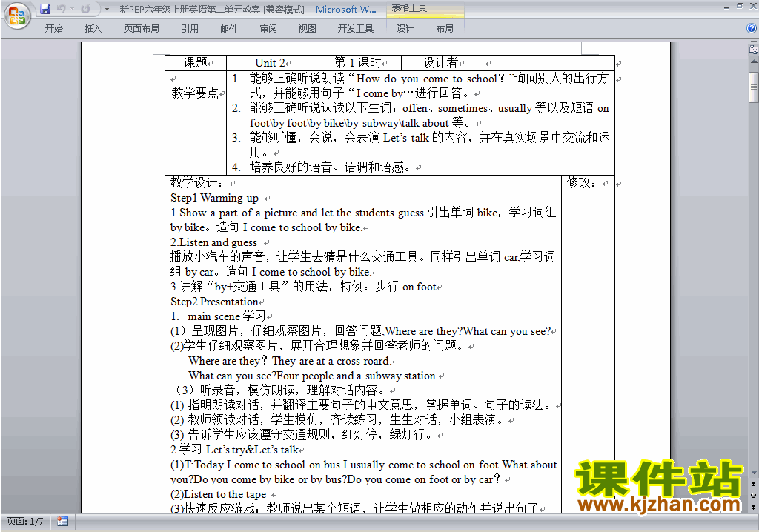Click the Step2 Presentation line
The image size is (759, 532).
coord(214,302)
